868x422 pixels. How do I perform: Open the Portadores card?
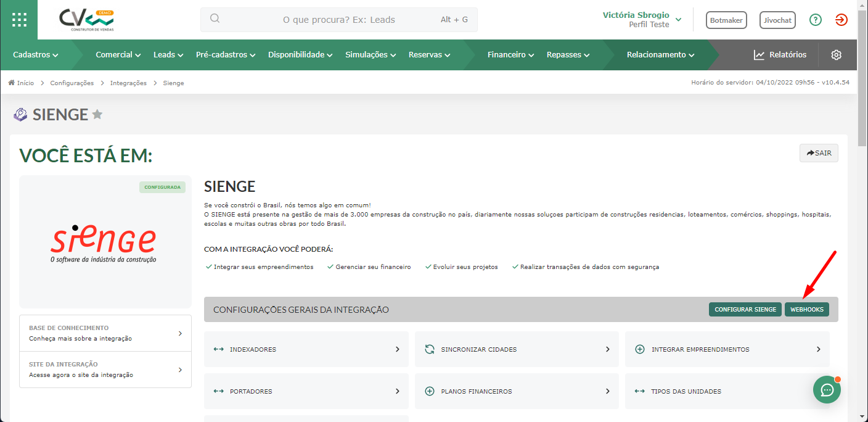pyautogui.click(x=306, y=391)
